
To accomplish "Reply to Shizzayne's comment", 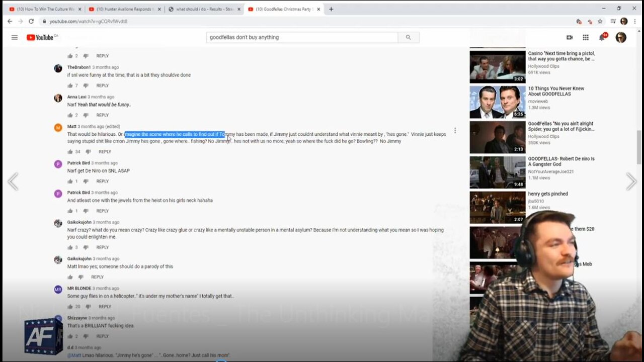I will click(x=103, y=336).
